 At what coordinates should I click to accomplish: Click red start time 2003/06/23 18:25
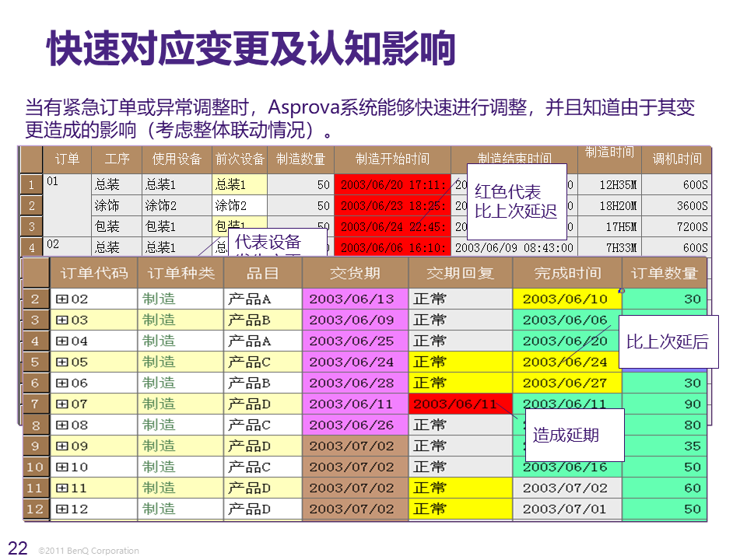pyautogui.click(x=392, y=205)
